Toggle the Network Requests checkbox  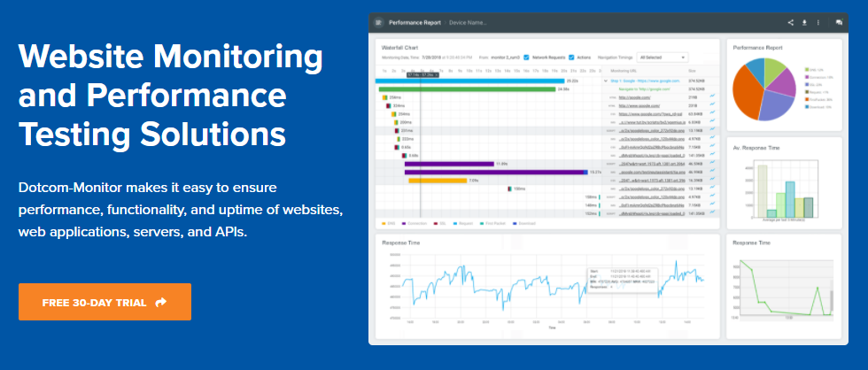point(526,57)
